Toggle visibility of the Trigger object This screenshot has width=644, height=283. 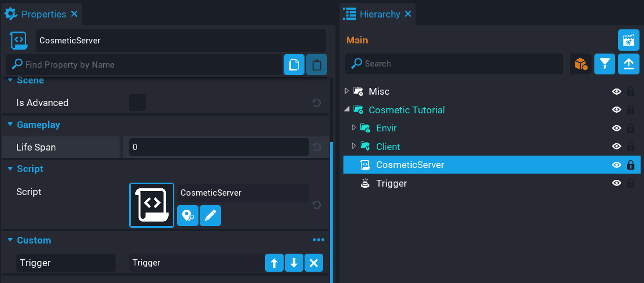616,183
